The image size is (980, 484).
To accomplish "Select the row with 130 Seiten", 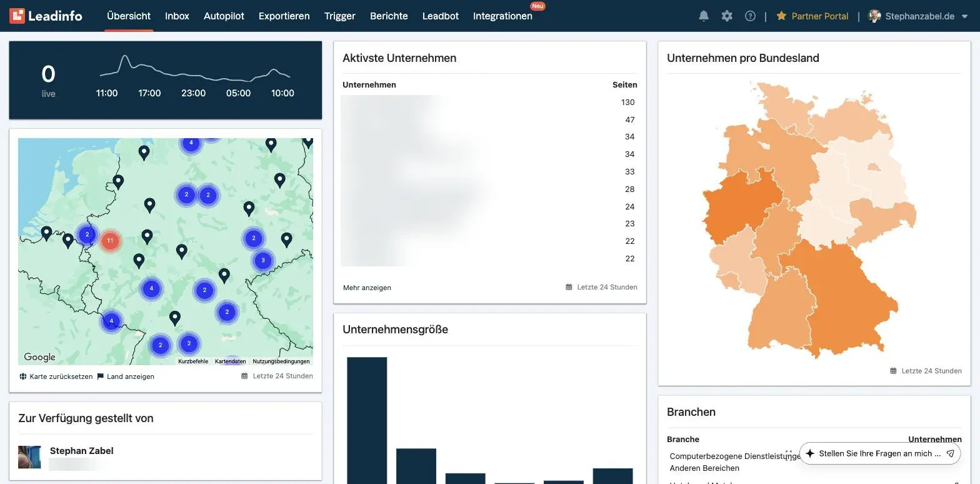I will pyautogui.click(x=489, y=102).
